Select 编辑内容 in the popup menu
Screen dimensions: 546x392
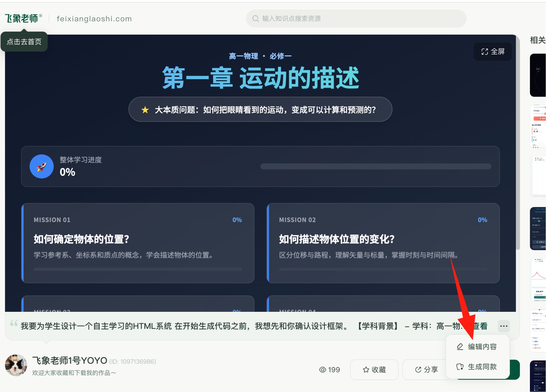[x=478, y=347]
